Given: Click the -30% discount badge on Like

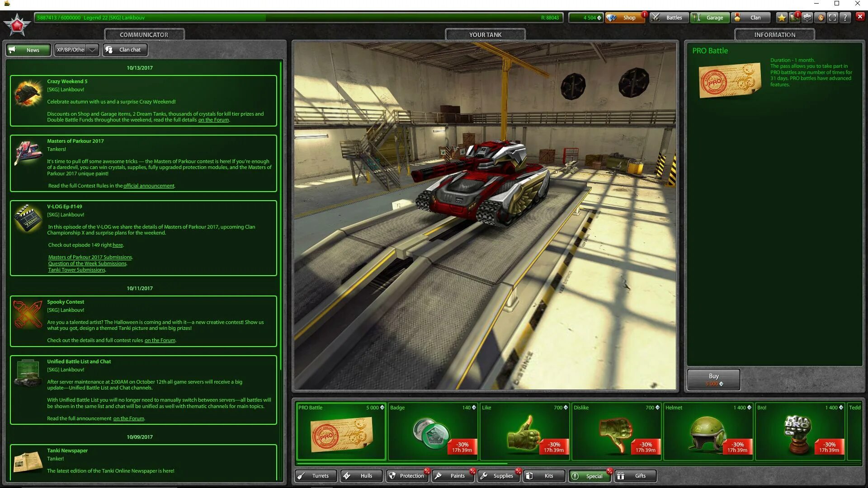Looking at the screenshot, I should (554, 447).
